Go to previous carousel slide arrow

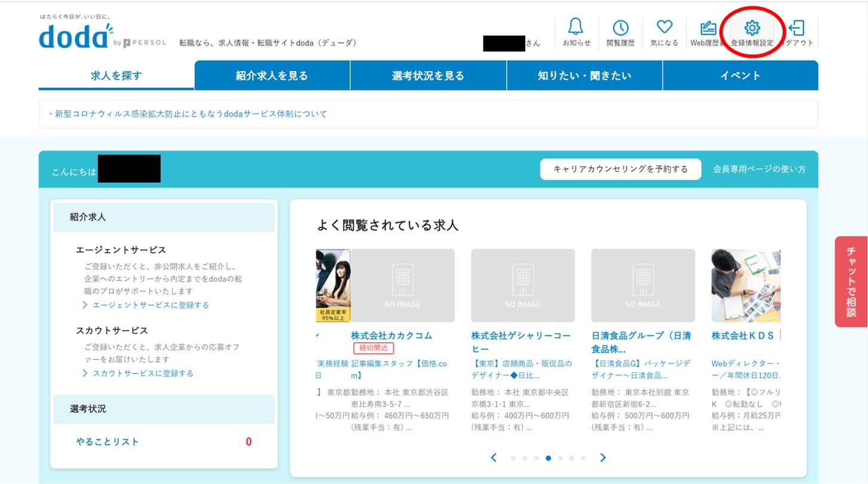tap(494, 458)
